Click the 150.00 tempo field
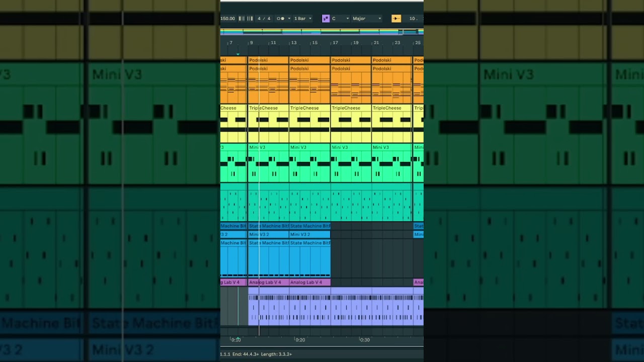644x362 pixels. tap(228, 19)
